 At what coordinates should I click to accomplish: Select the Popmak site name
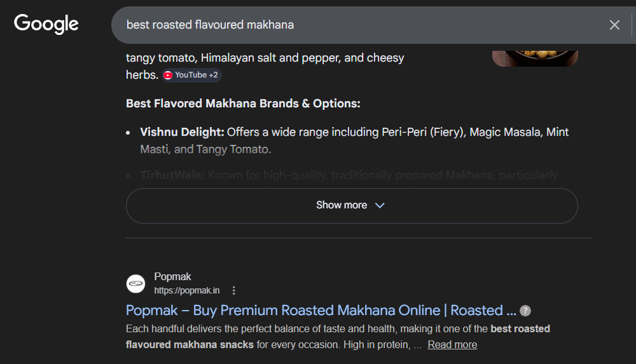click(x=172, y=276)
